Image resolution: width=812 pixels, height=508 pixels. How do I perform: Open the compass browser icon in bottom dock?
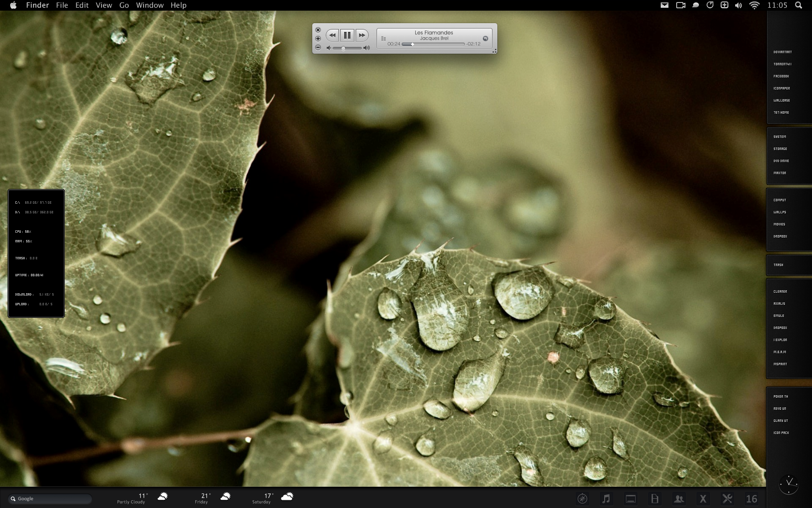tap(582, 499)
